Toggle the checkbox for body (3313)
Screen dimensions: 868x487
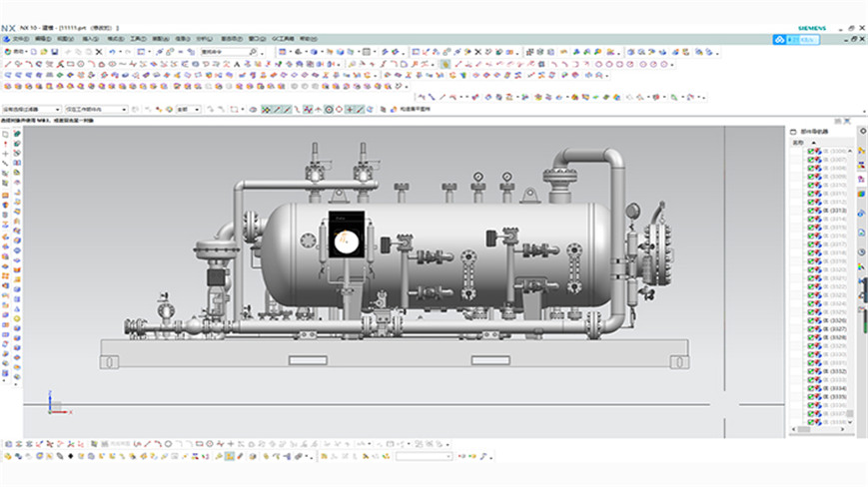pos(812,211)
